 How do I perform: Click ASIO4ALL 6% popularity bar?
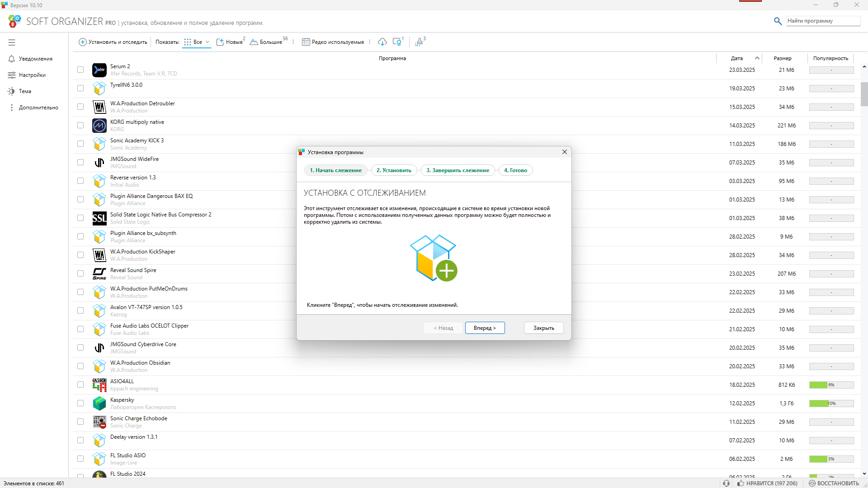point(831,385)
